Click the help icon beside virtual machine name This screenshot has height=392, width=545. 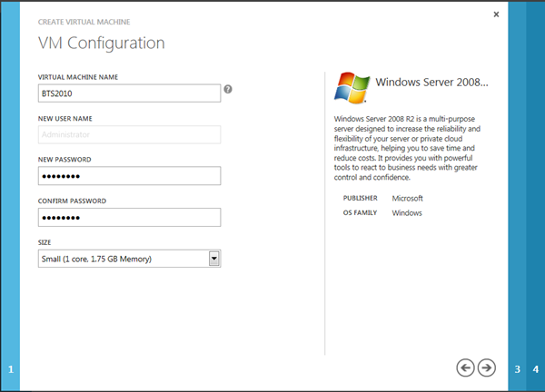[x=228, y=90]
